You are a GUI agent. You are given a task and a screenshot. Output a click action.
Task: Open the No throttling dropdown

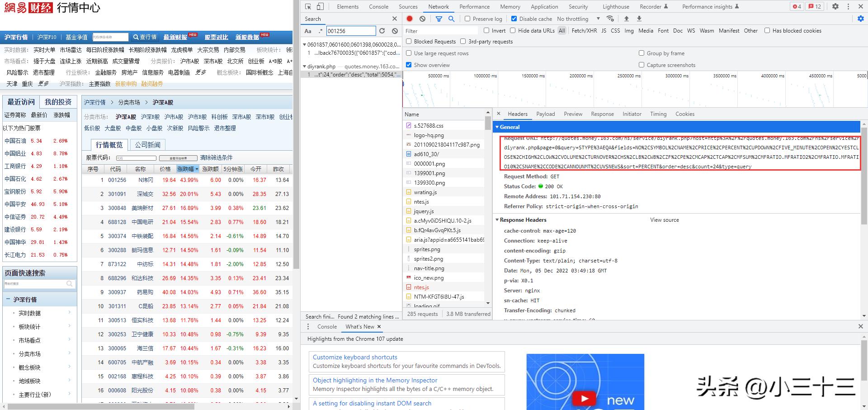pos(578,19)
